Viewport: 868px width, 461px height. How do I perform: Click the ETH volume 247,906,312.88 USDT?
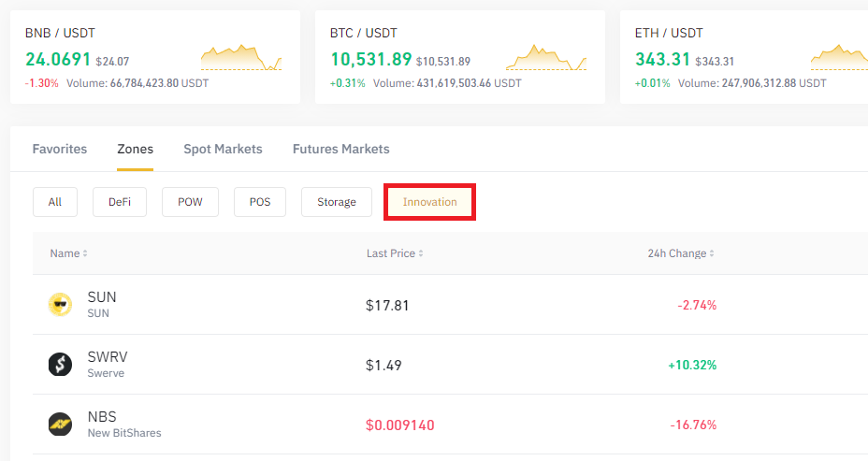point(774,83)
